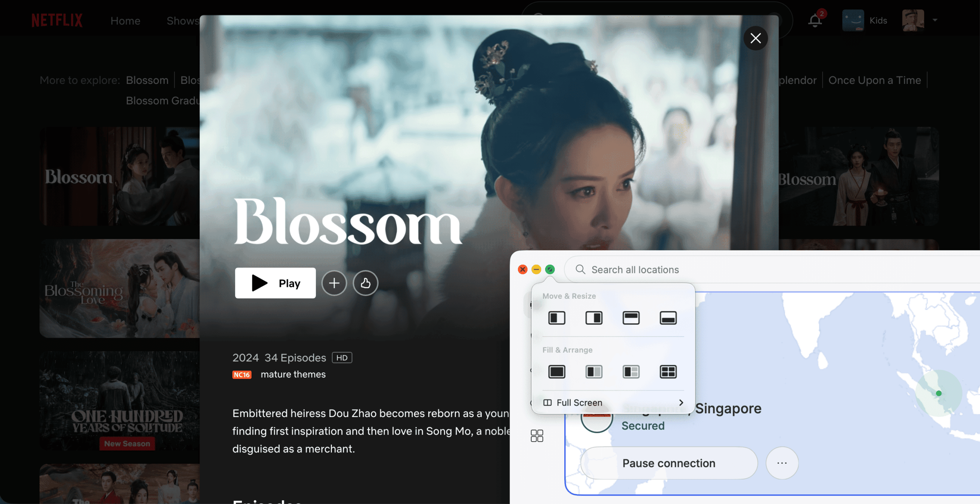Viewport: 980px width, 504px height.
Task: Click the '34 Episodes' text
Action: tap(295, 358)
